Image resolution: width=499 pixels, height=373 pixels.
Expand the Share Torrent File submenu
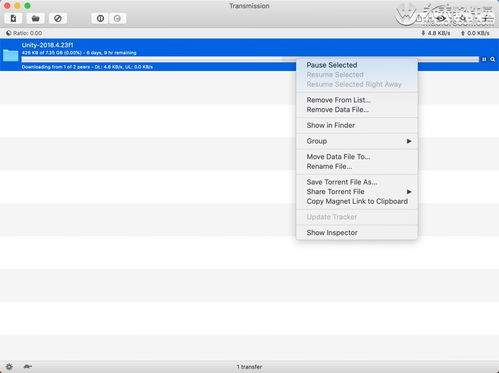tap(357, 191)
